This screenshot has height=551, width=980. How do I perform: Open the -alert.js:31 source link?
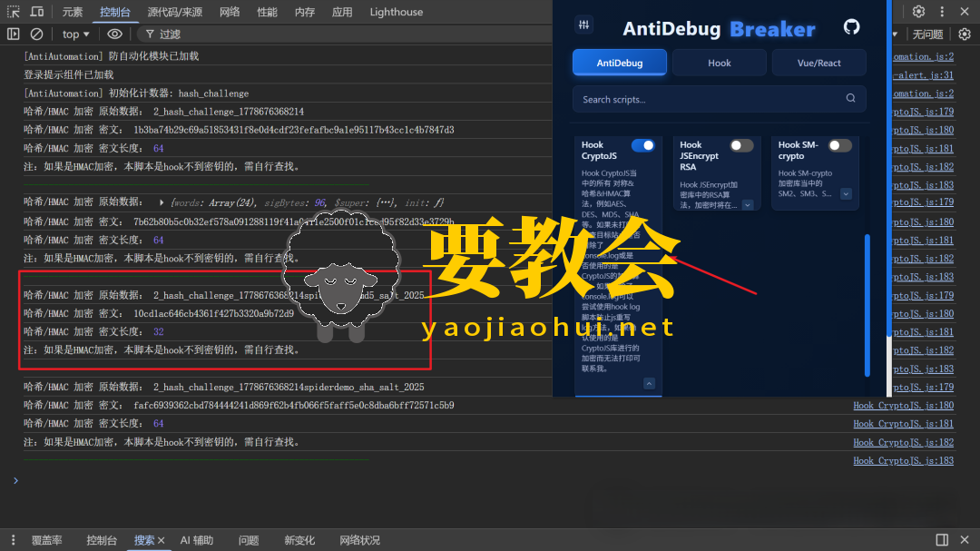(x=923, y=75)
